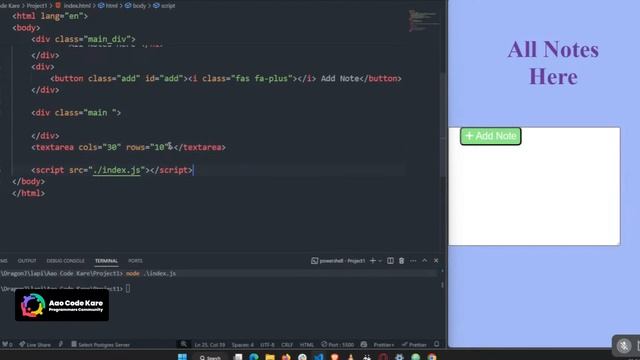Close the terminal panel with X
Screen dimensions: 640x360
tap(436, 260)
